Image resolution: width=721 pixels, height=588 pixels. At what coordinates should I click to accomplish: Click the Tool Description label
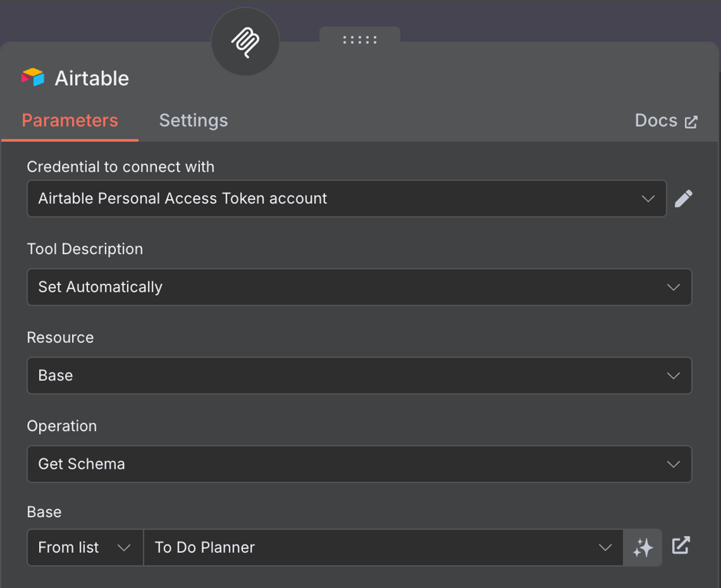[84, 248]
